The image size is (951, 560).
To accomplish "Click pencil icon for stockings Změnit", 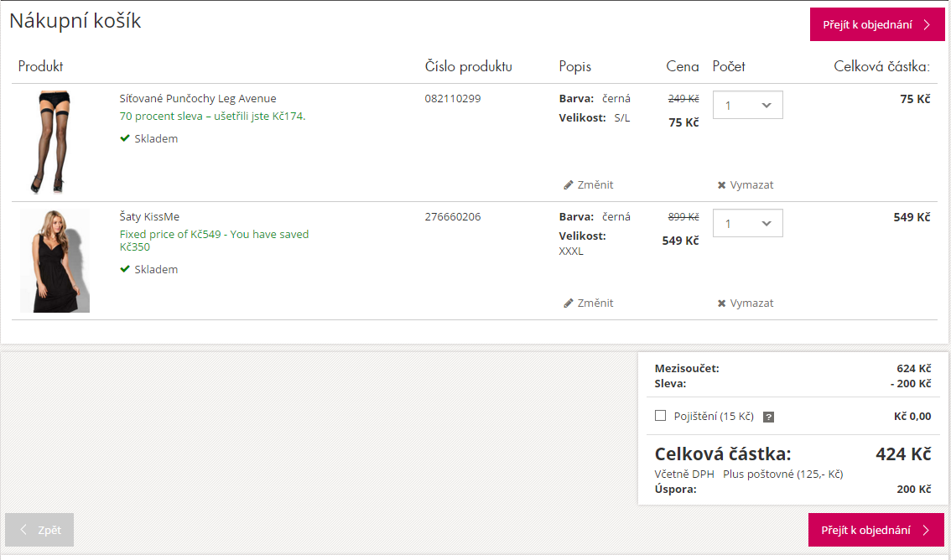I will click(569, 184).
